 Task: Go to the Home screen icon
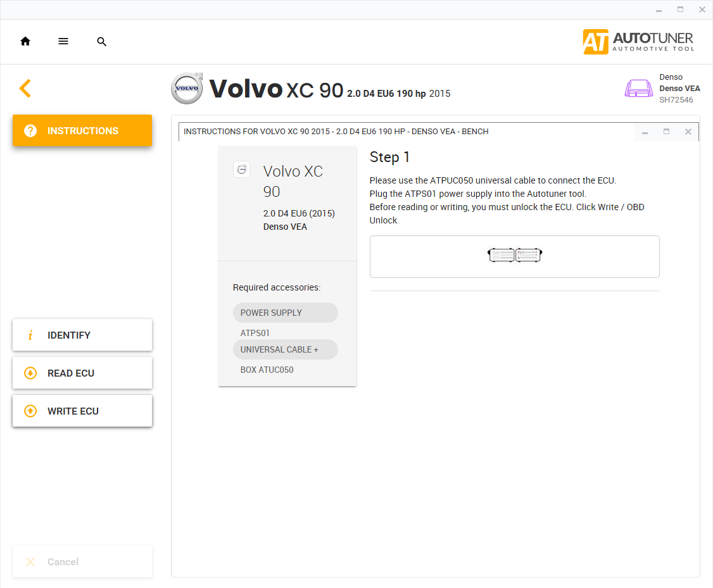(x=25, y=42)
